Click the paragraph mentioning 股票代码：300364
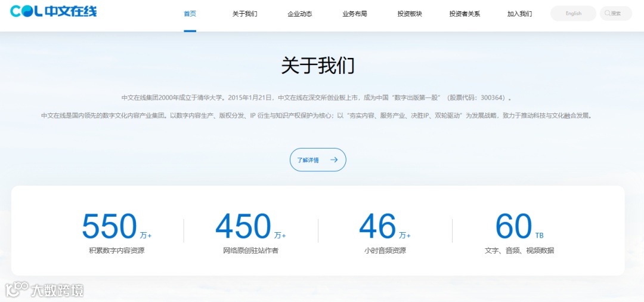The image size is (644, 302). pyautogui.click(x=317, y=98)
